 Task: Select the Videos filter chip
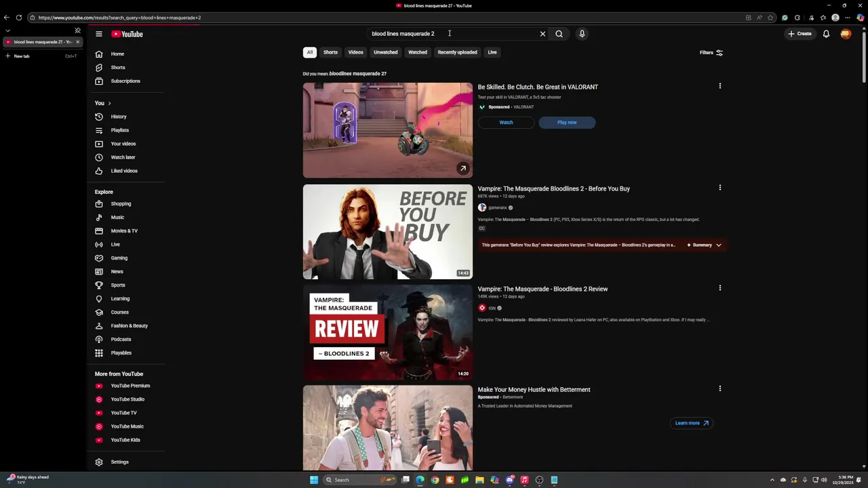[356, 52]
